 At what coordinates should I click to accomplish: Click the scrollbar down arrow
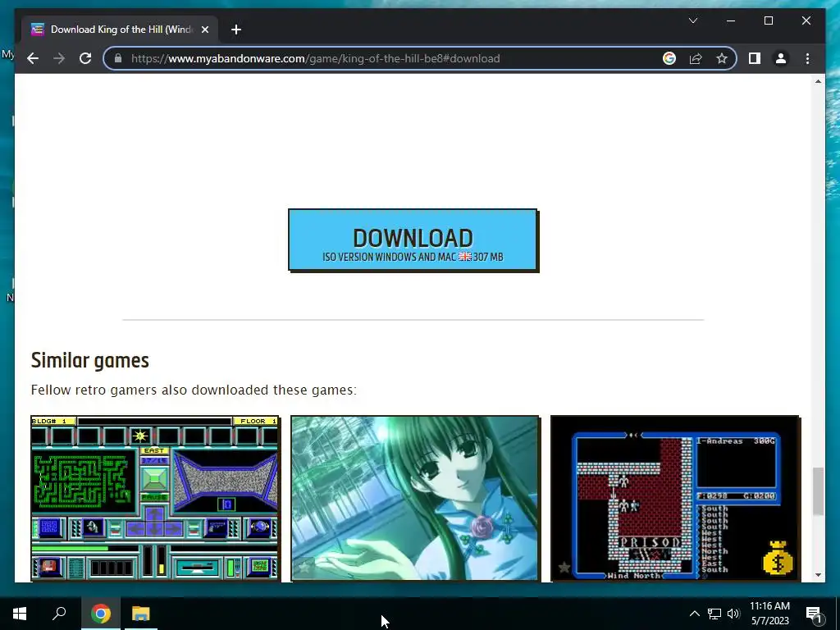818,575
